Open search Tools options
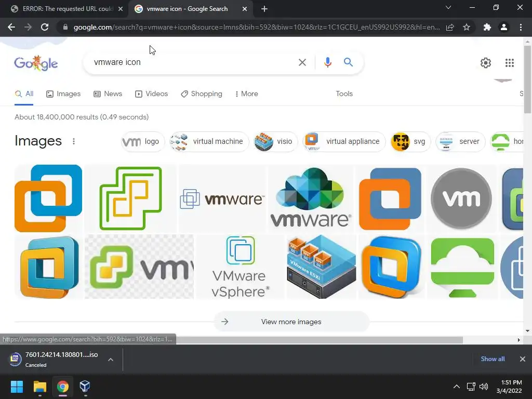Image resolution: width=532 pixels, height=399 pixels. [344, 94]
